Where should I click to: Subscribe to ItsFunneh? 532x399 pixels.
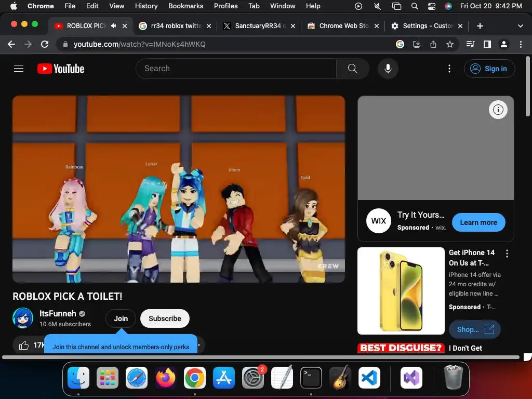click(x=165, y=318)
